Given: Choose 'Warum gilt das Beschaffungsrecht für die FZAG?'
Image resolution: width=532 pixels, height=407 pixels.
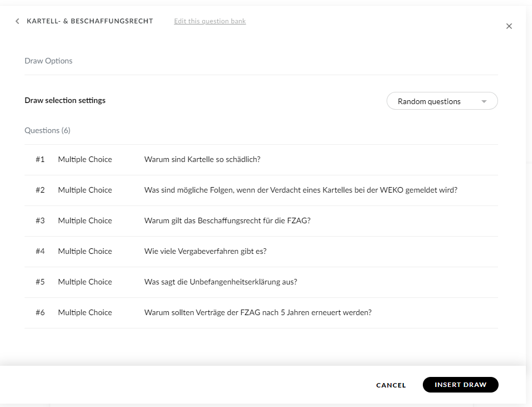Looking at the screenshot, I should pyautogui.click(x=227, y=220).
